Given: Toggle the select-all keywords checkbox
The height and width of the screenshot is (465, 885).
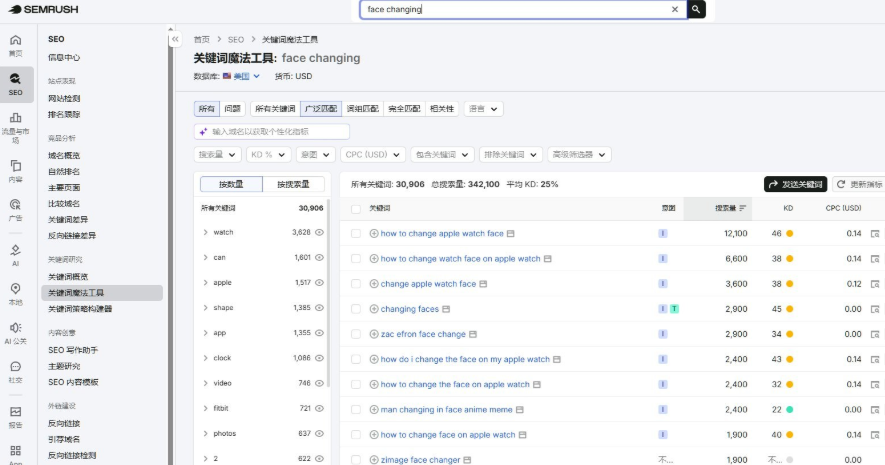Looking at the screenshot, I should pos(356,209).
